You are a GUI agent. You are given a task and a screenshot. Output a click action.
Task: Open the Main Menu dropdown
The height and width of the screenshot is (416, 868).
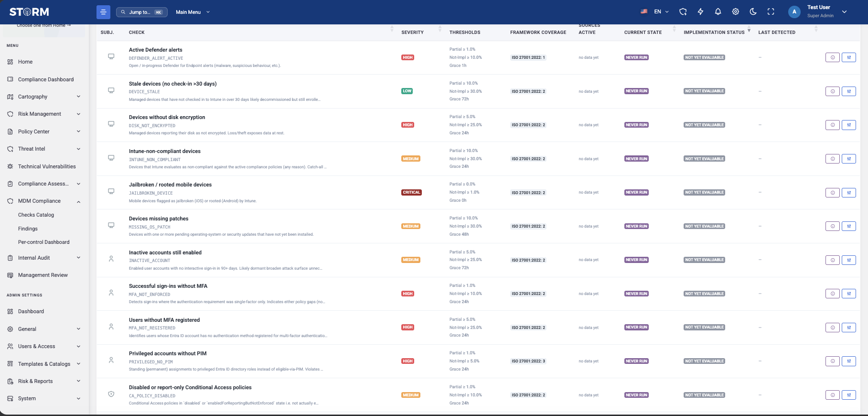[x=193, y=12]
